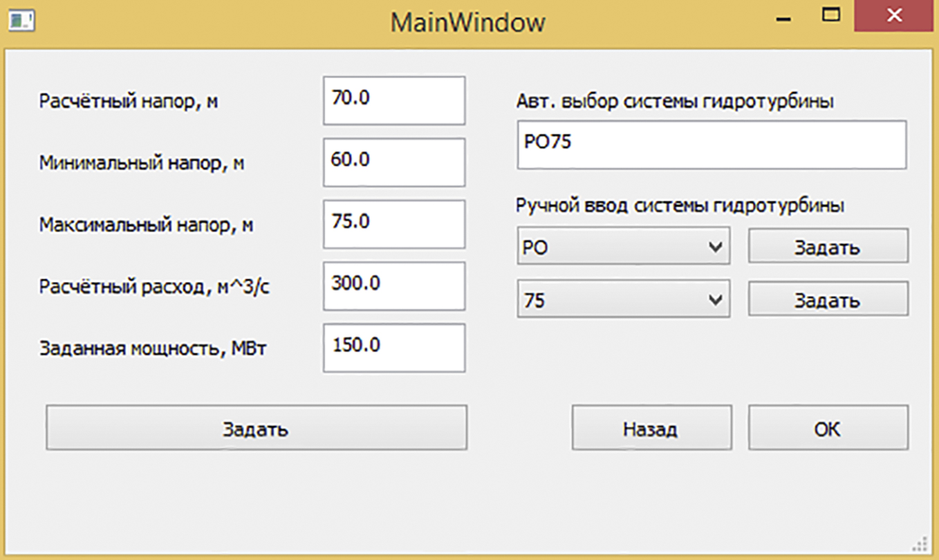Focus the Расчётный напор field containing 70.0
Image resolution: width=939 pixels, height=560 pixels.
tap(393, 100)
